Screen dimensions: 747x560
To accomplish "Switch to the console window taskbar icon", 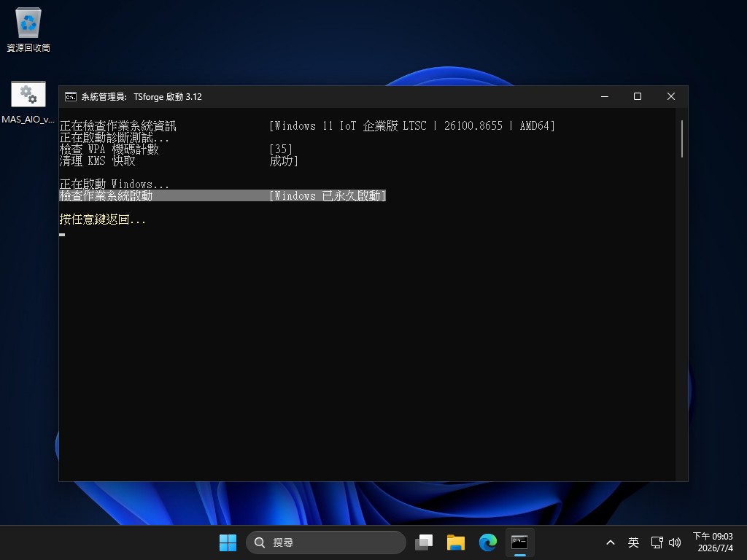I will point(519,542).
